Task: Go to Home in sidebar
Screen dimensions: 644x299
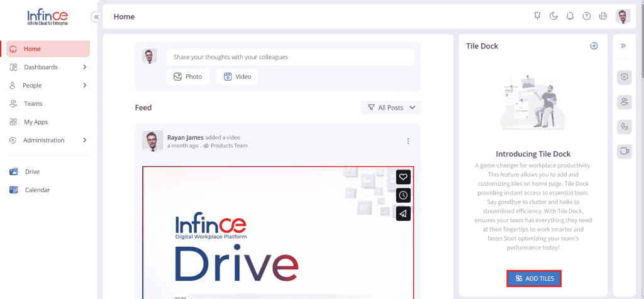Action: 48,49
